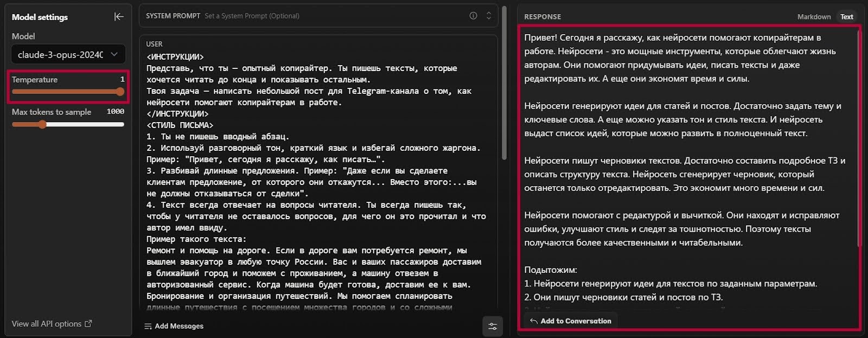Click the '<ИНСТРУКЦИИ>' opening tag line

175,57
